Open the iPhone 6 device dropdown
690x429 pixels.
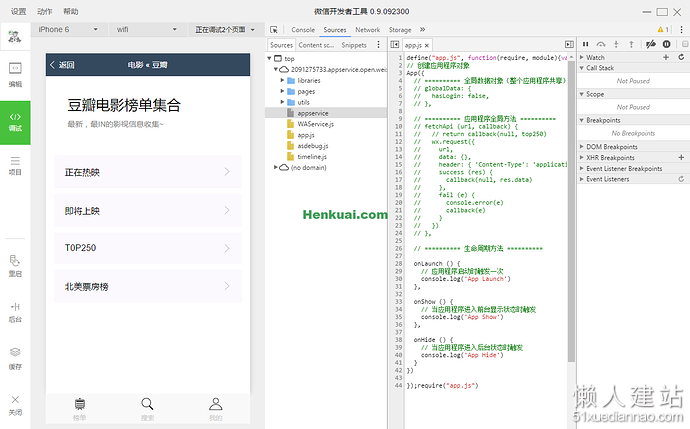[x=68, y=29]
